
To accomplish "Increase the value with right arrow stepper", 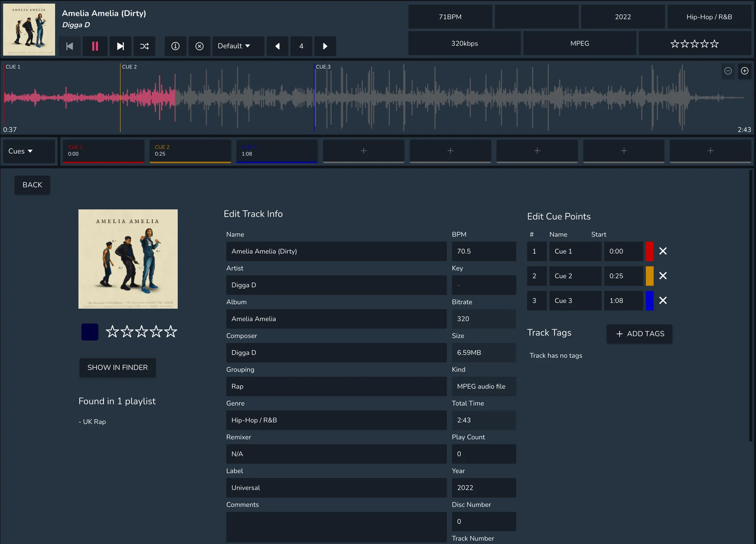I will (325, 46).
